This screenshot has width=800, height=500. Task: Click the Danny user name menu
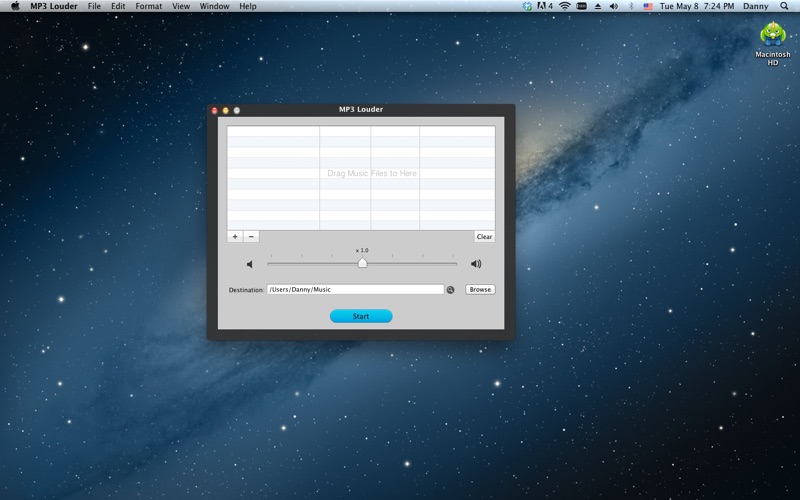point(755,6)
